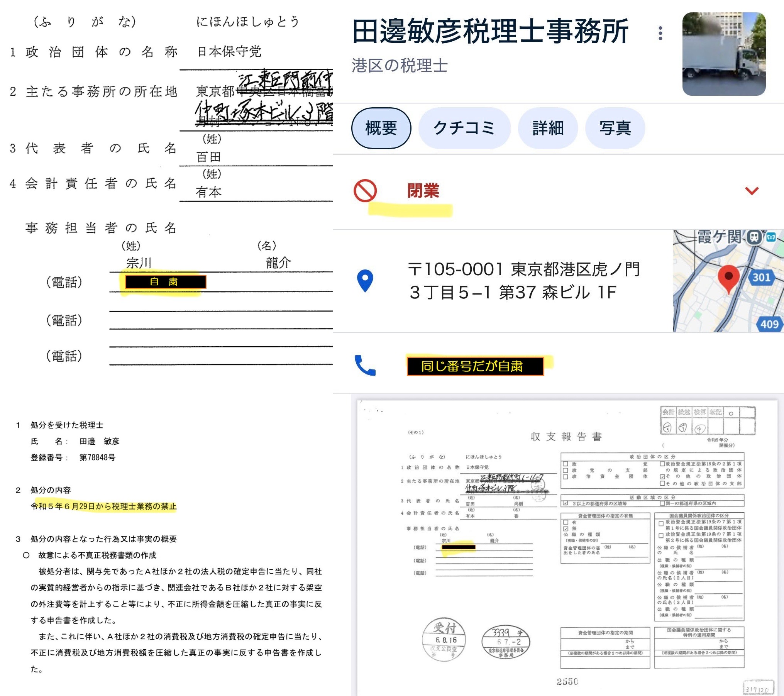The height and width of the screenshot is (696, 784).
Task: Check the 同一の都道府県の区域内 box
Action: coord(662,503)
